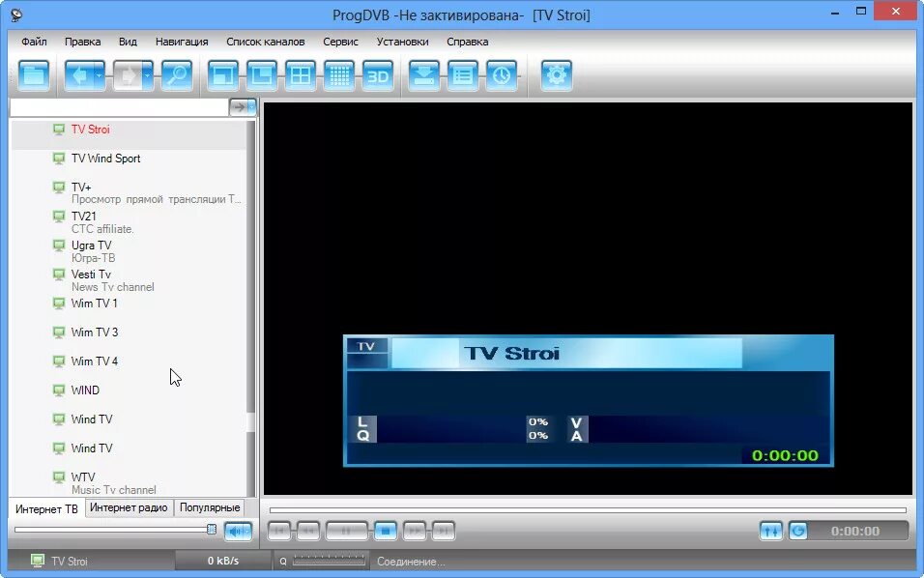Toggle 3D mode button
Screen dimensions: 924x578
378,75
